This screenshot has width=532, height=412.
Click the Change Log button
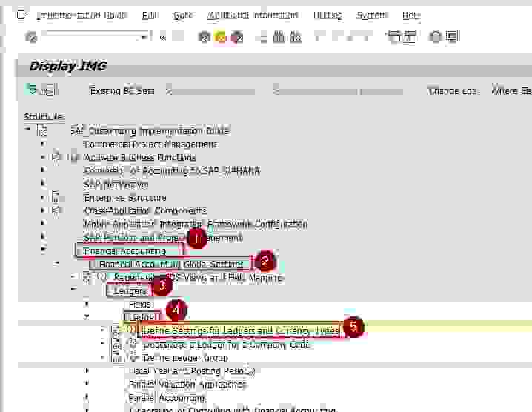[453, 91]
